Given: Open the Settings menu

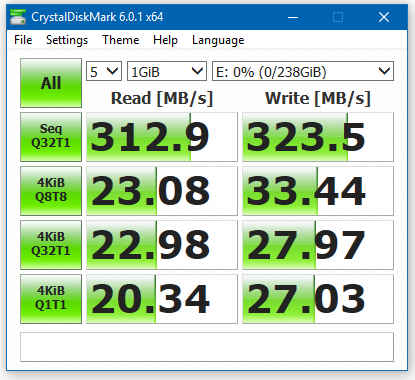Looking at the screenshot, I should [x=67, y=40].
